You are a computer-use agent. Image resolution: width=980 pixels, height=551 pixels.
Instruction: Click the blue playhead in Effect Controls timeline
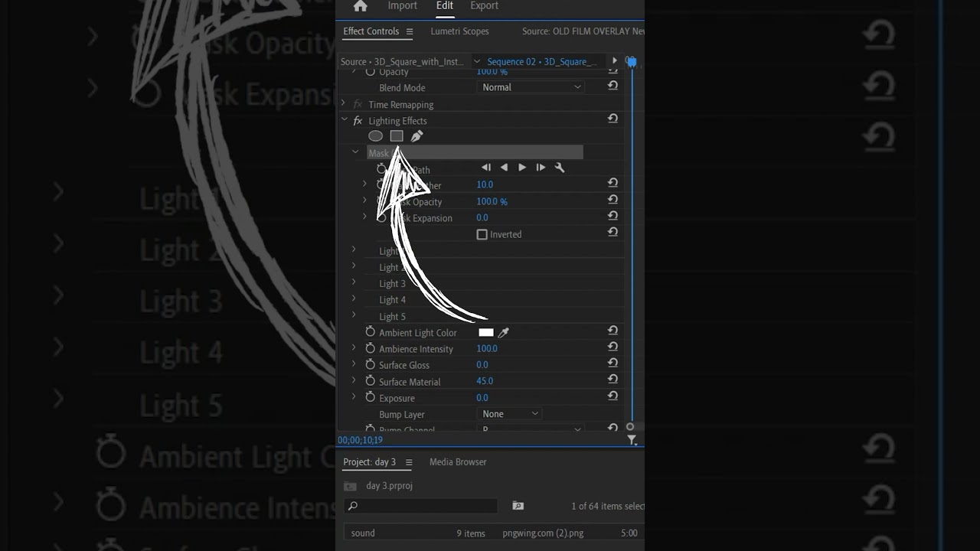click(631, 62)
